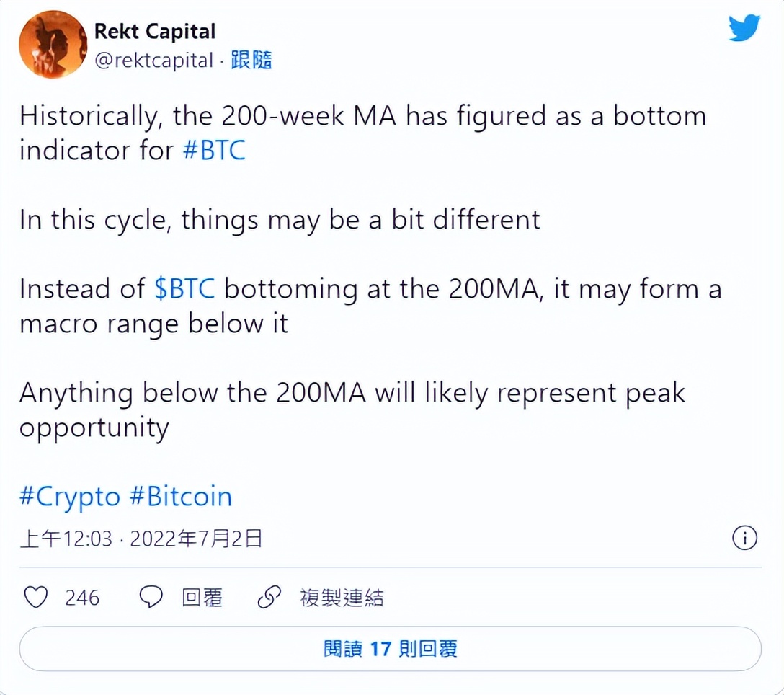
Task: Click the tweet's opening sentence about 200-week MA
Action: [x=362, y=117]
